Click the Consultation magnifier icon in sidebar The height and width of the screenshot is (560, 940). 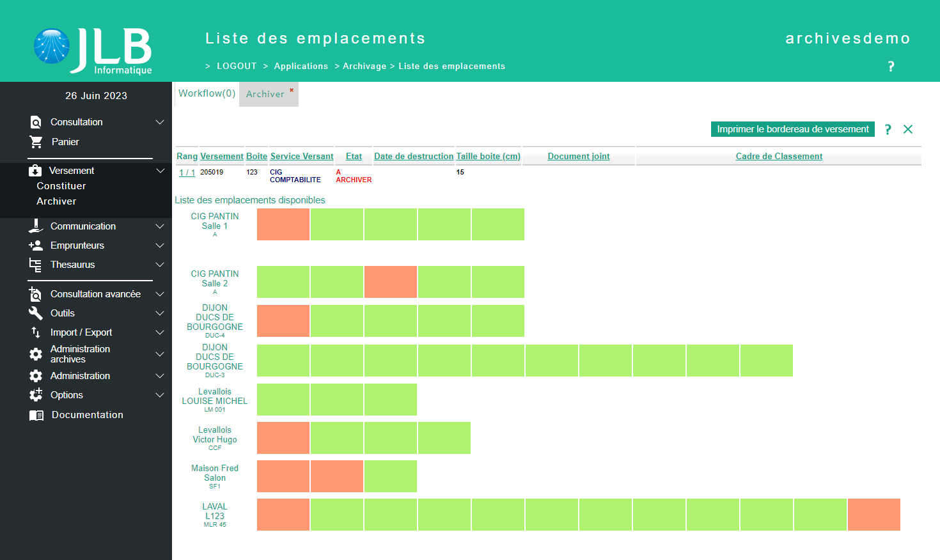point(36,122)
